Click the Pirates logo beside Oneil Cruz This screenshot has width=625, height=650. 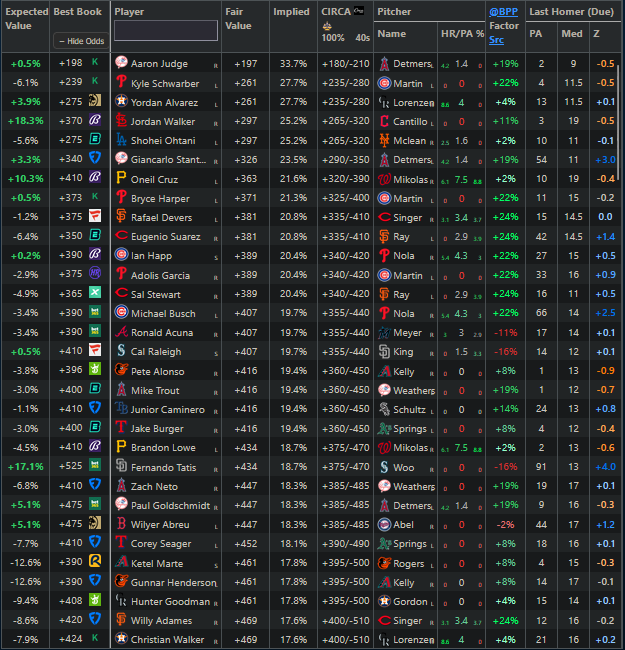(121, 178)
